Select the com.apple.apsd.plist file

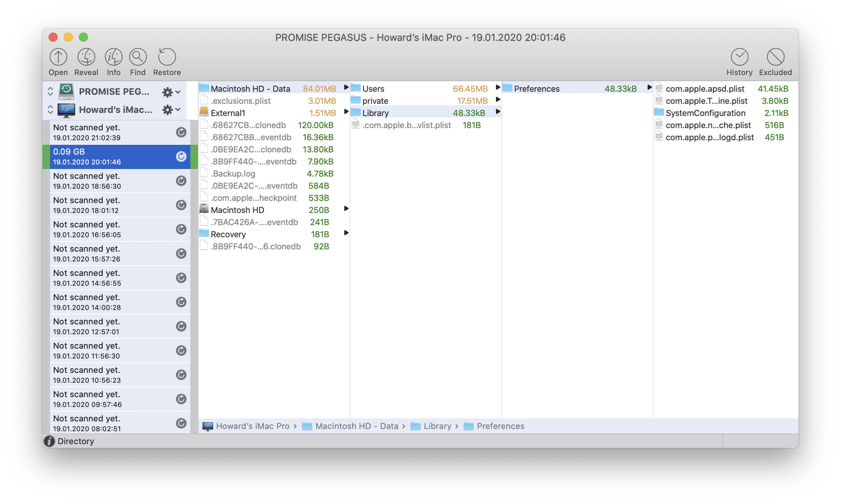tap(704, 89)
